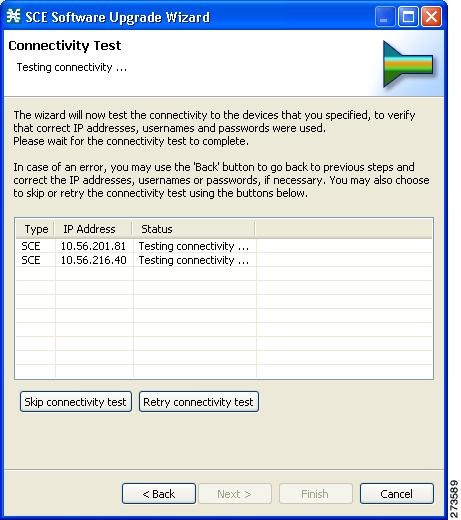Select IP address 10.56.216.40
This screenshot has width=461, height=520.
pyautogui.click(x=93, y=260)
